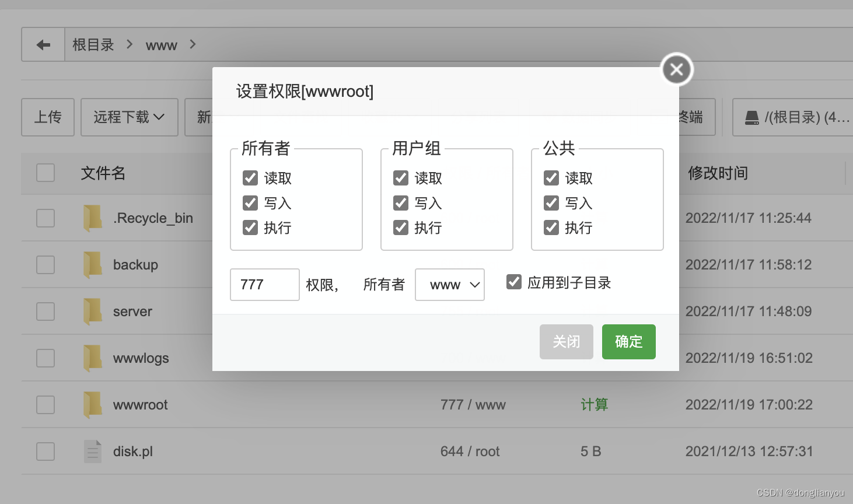This screenshot has width=853, height=504.
Task: Select the wwwroot row checkbox
Action: pos(46,405)
